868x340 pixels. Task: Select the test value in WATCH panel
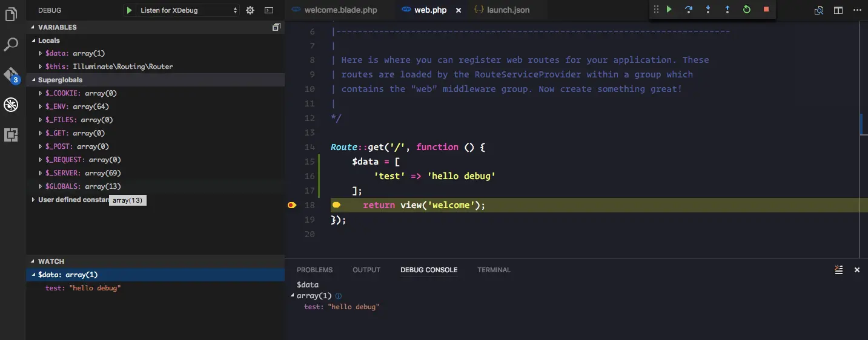pos(155,288)
